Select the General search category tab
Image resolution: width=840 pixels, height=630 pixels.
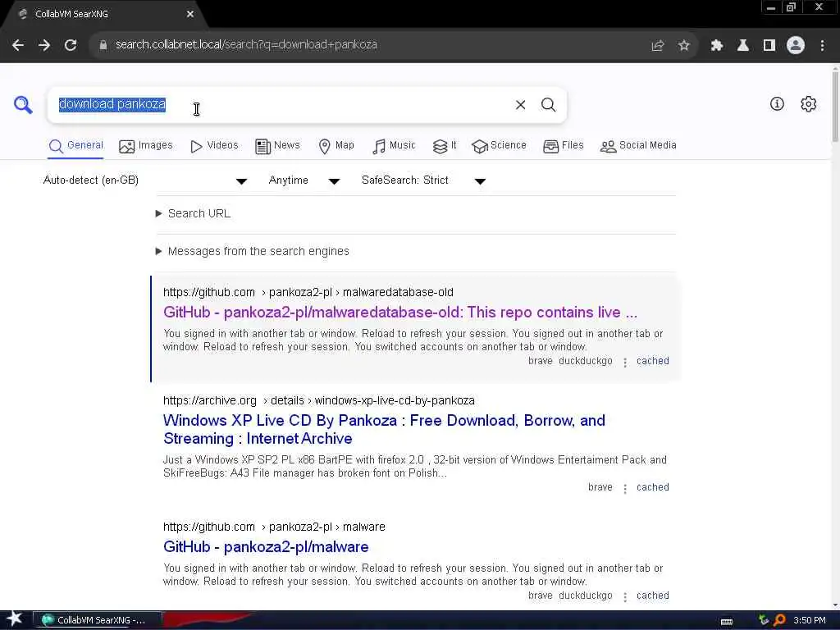(x=75, y=146)
